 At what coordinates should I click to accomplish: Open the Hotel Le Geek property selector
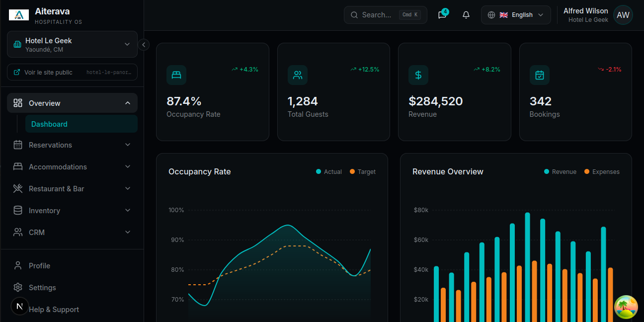click(x=72, y=45)
